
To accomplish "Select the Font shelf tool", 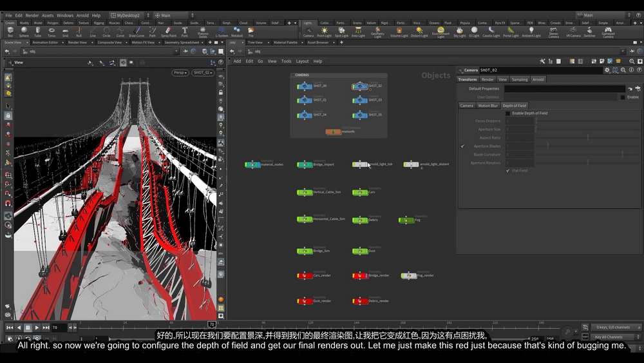I will [x=184, y=32].
